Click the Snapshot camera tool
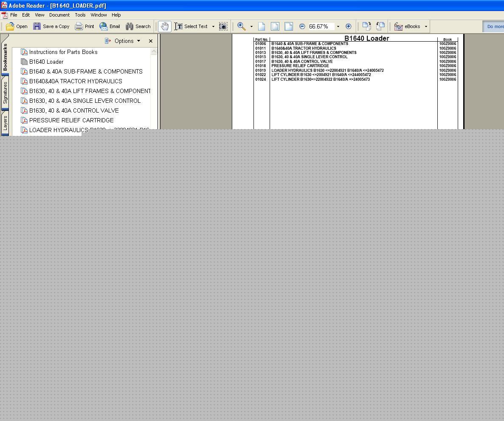This screenshot has width=504, height=421. click(x=223, y=26)
